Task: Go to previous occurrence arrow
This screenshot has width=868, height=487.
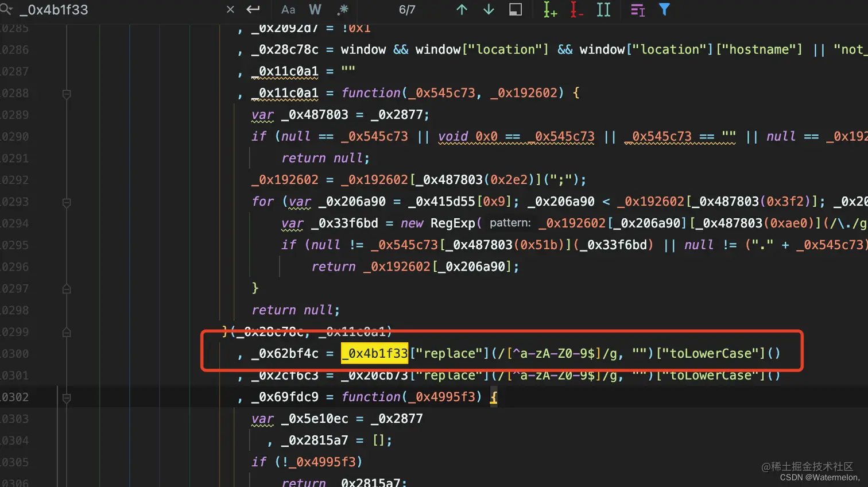Action: click(x=462, y=9)
